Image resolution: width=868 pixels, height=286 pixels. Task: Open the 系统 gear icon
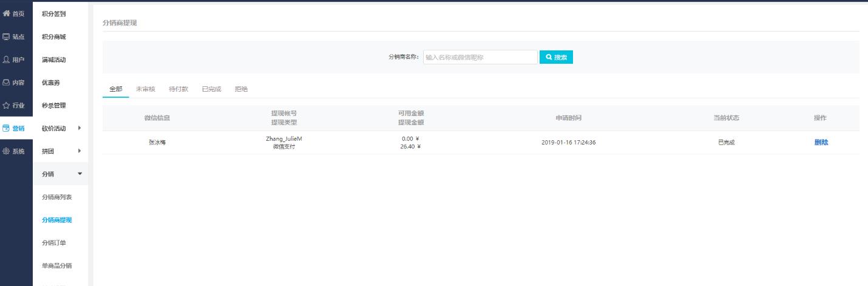tap(7, 151)
